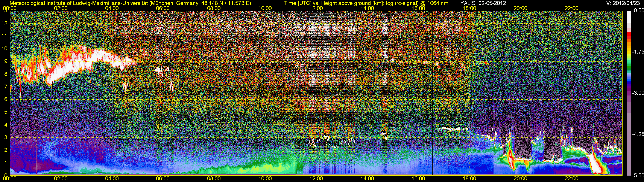Click the Meteorological Institute title text
This screenshot has height=182, width=644.
(131, 3)
